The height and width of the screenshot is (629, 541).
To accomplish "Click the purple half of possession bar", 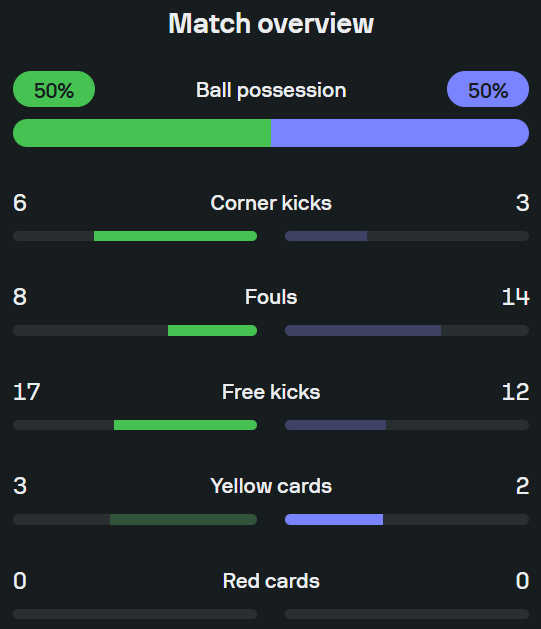I will 400,133.
